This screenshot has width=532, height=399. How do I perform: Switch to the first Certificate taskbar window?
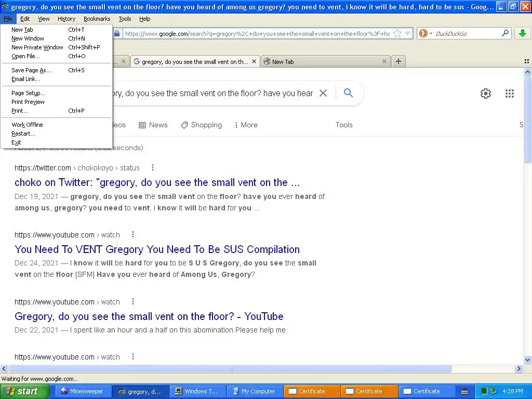(311, 391)
